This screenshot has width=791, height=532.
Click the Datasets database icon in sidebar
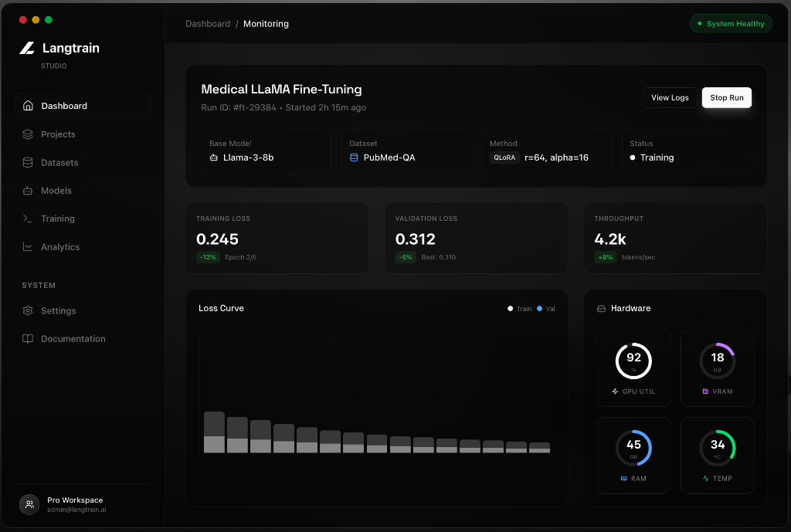point(28,163)
